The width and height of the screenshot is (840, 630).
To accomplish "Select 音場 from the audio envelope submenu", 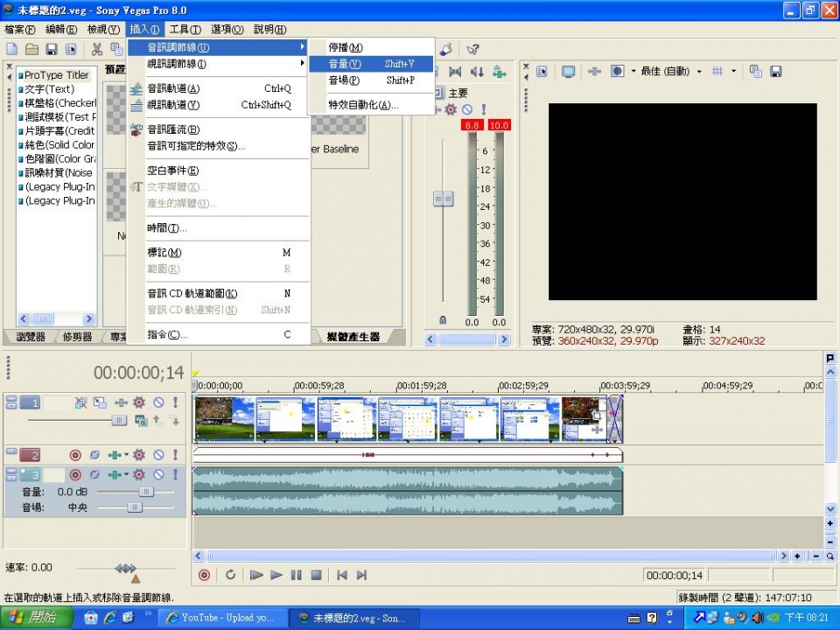I will [344, 80].
